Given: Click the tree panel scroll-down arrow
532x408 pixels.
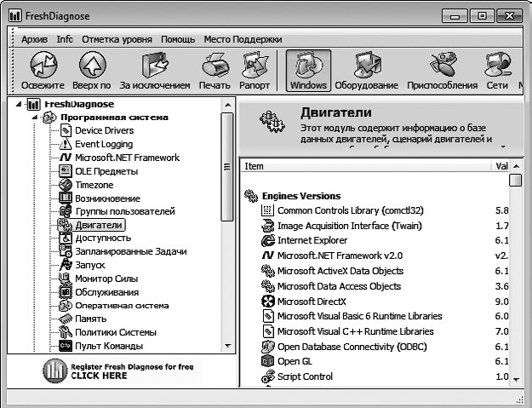Looking at the screenshot, I should point(227,346).
